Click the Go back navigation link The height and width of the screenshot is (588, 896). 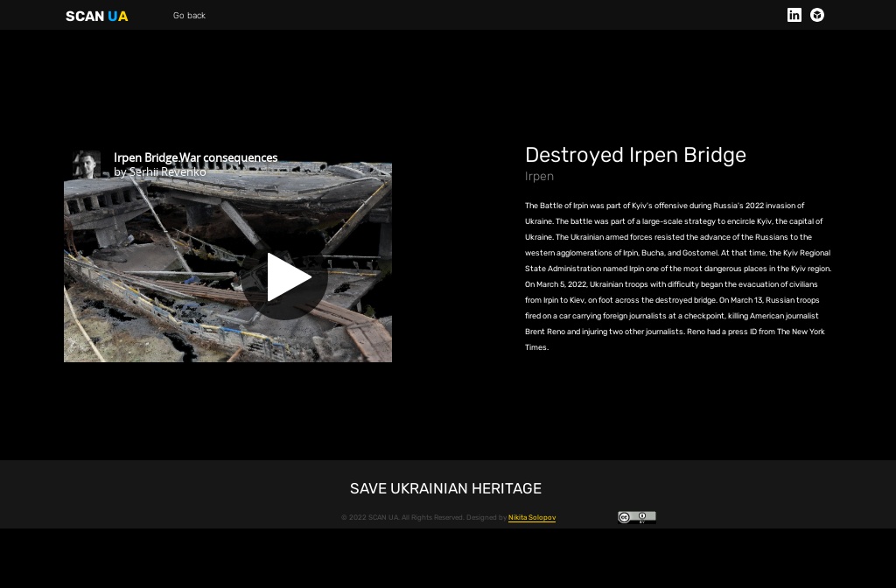pos(189,15)
